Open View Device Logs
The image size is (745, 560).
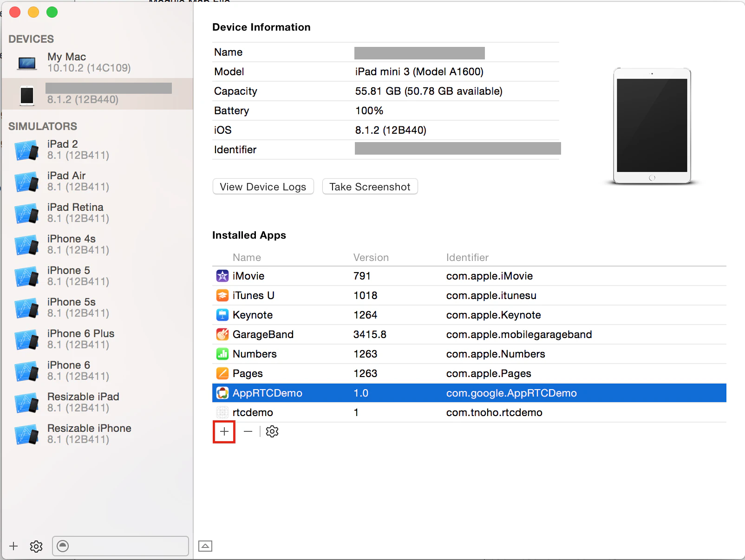pyautogui.click(x=263, y=187)
